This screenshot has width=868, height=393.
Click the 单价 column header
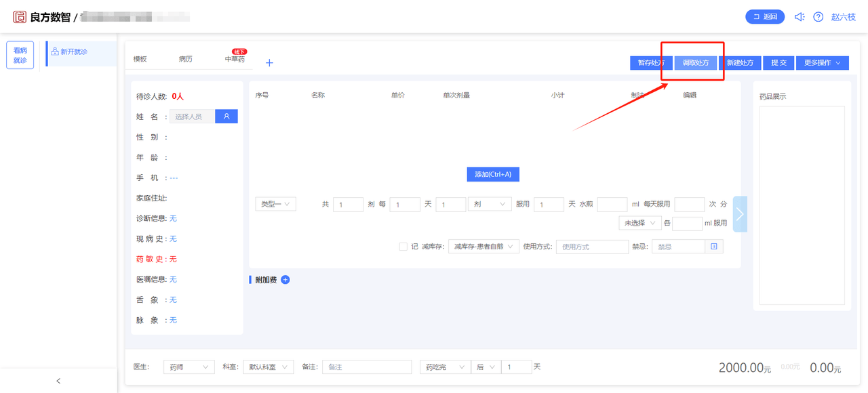[398, 96]
